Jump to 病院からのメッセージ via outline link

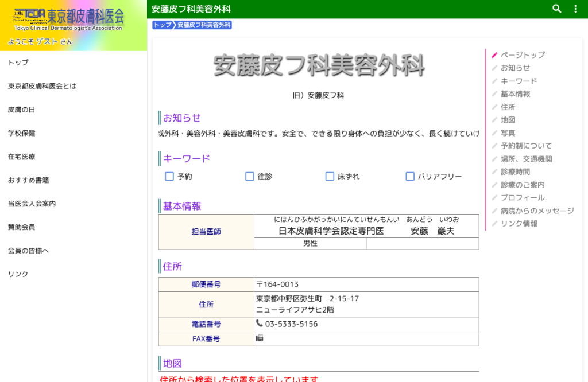tap(537, 211)
